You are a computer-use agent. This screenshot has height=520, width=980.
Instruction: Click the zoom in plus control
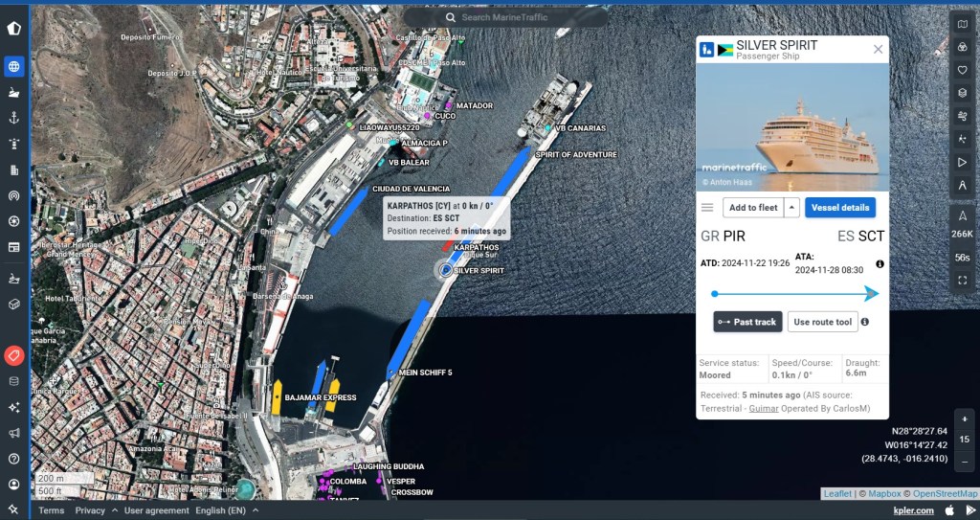click(965, 419)
